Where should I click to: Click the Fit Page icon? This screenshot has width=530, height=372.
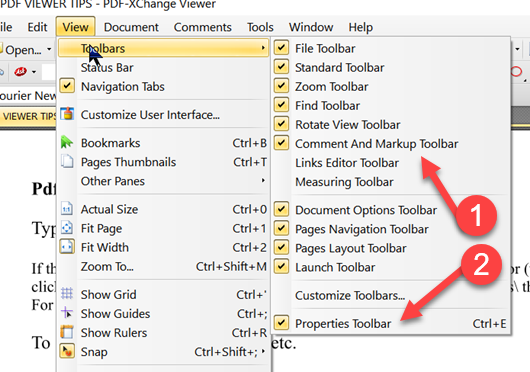67,228
